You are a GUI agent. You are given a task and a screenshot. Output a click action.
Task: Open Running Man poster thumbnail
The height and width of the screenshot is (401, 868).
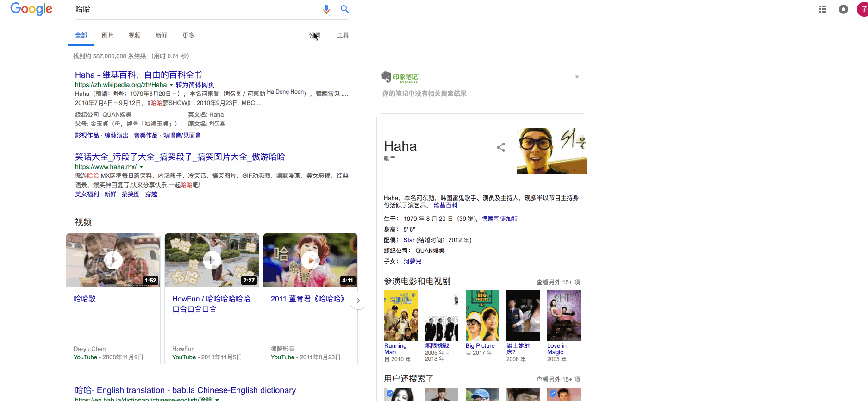click(401, 316)
